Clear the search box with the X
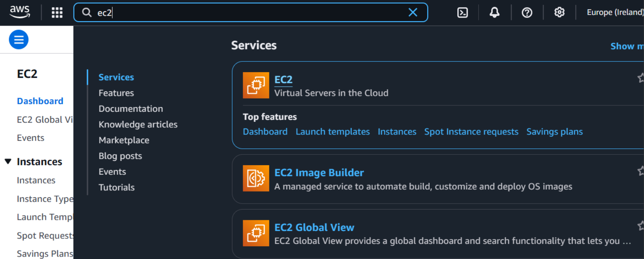 (413, 12)
